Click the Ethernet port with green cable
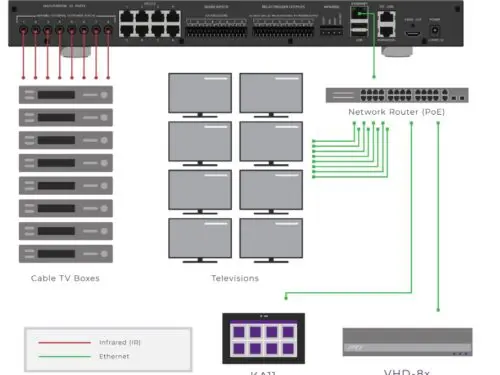This screenshot has width=500, height=375. click(x=359, y=14)
